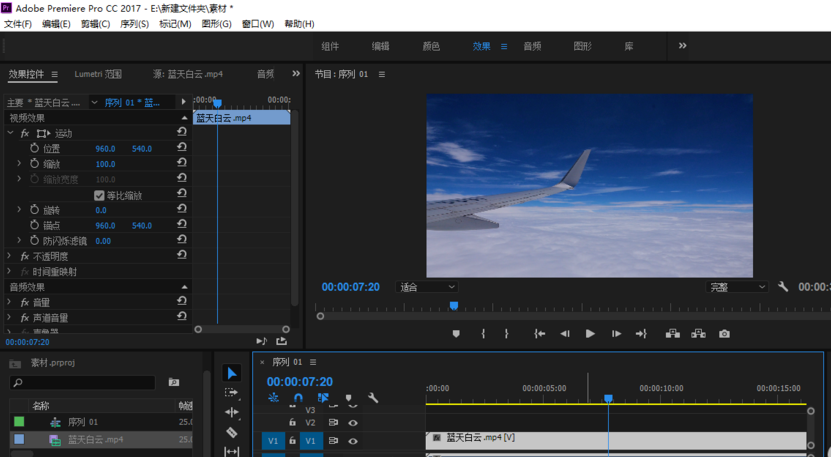The image size is (831, 457).
Task: Reset the 位置 position parameter
Action: coord(182,148)
